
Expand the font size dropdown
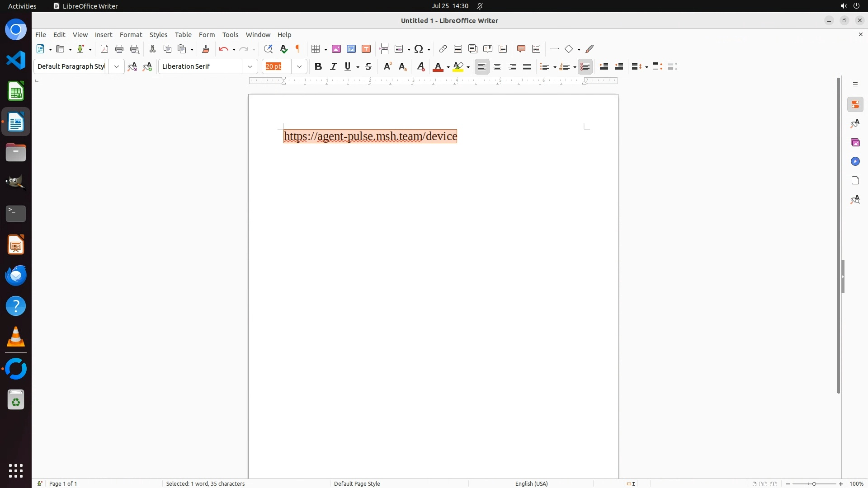[x=299, y=66]
